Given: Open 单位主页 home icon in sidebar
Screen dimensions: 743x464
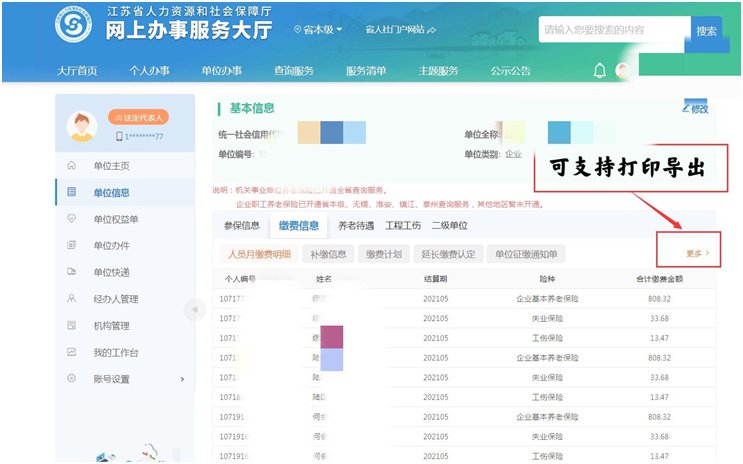Looking at the screenshot, I should click(71, 166).
